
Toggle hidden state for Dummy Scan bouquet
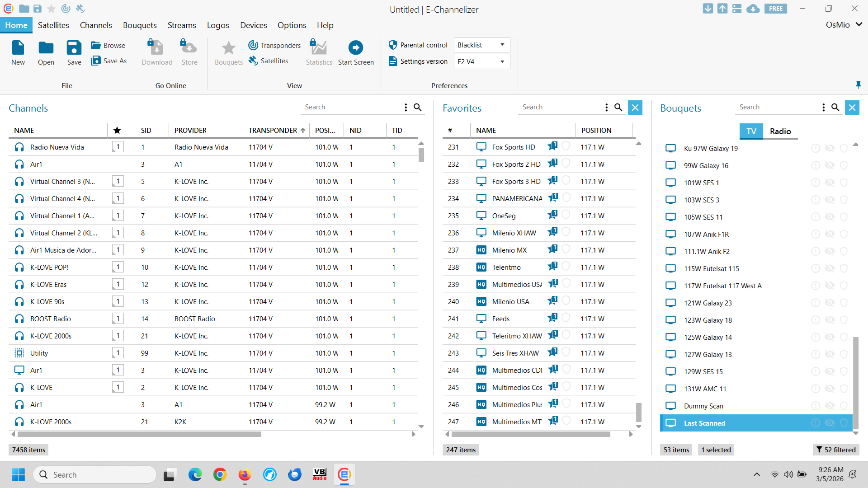(830, 406)
